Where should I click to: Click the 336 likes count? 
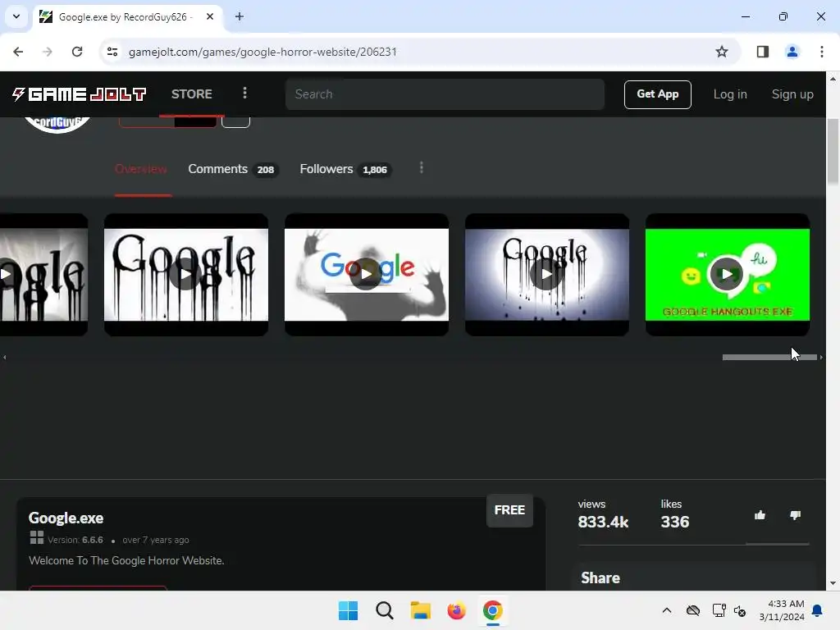(x=674, y=522)
